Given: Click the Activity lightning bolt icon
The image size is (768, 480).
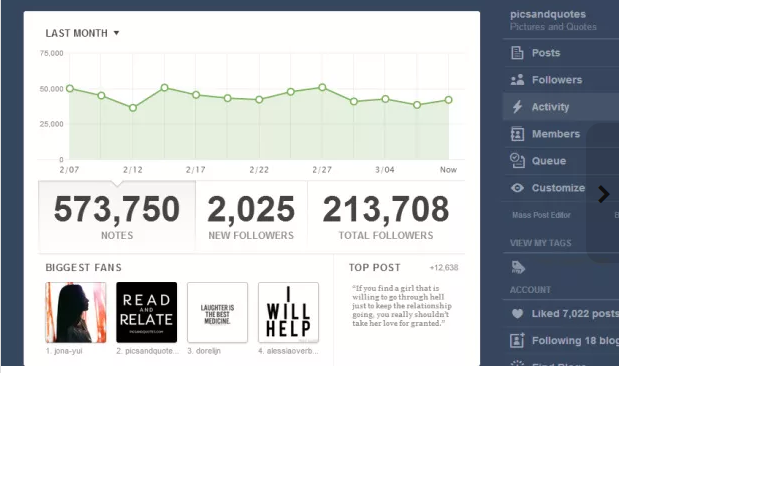Looking at the screenshot, I should (517, 107).
